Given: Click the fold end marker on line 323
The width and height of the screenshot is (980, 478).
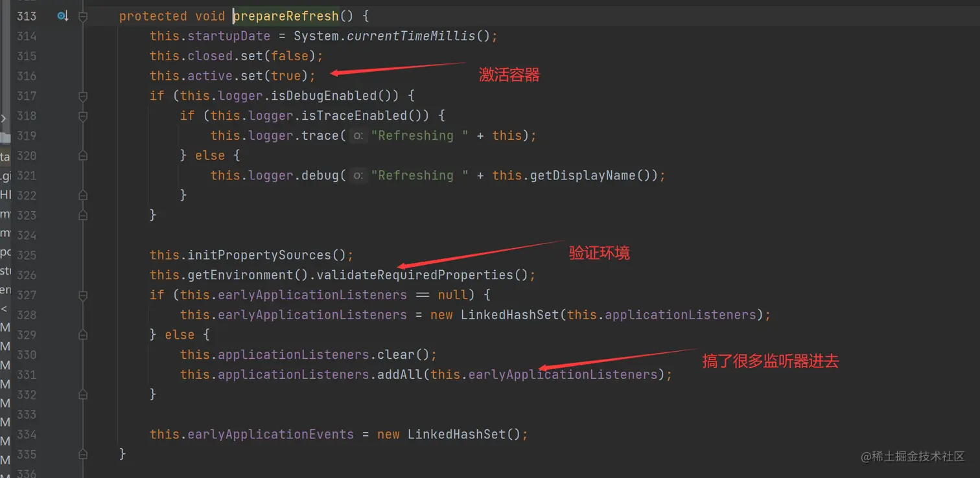Looking at the screenshot, I should coord(83,216).
